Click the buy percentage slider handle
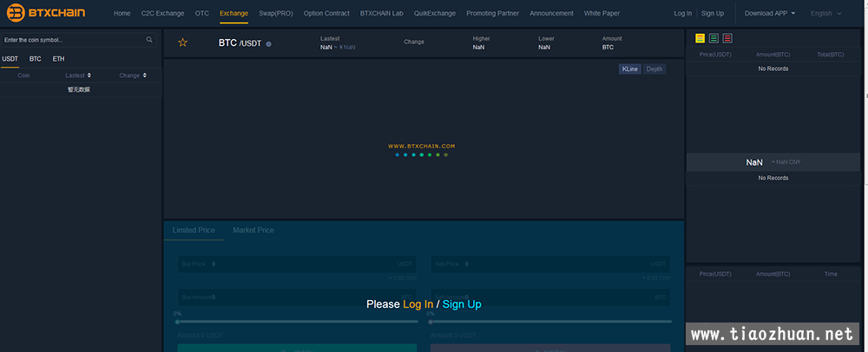868x352 pixels. point(177,322)
